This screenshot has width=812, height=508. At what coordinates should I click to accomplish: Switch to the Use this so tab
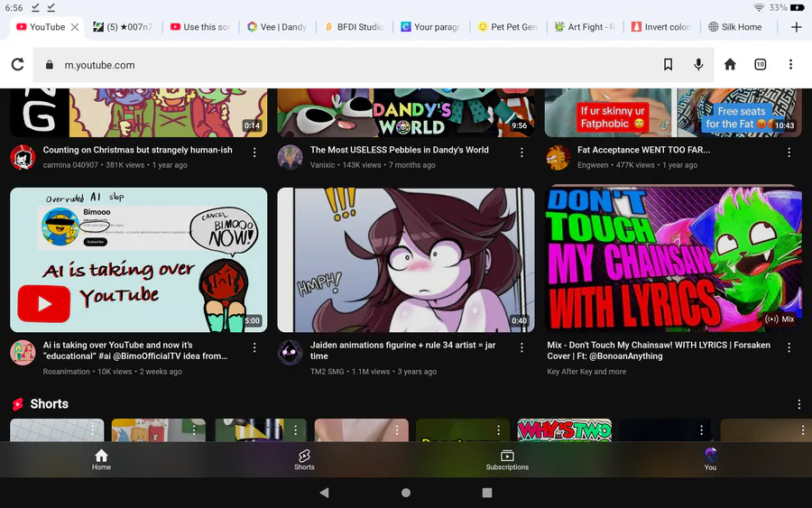[200, 27]
